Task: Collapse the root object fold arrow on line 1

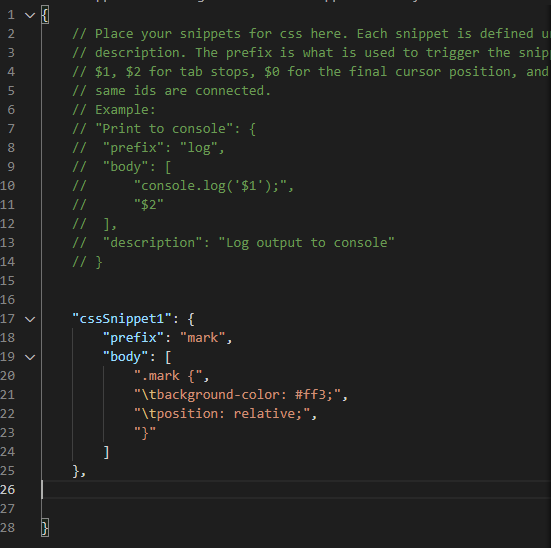Action: [30, 15]
